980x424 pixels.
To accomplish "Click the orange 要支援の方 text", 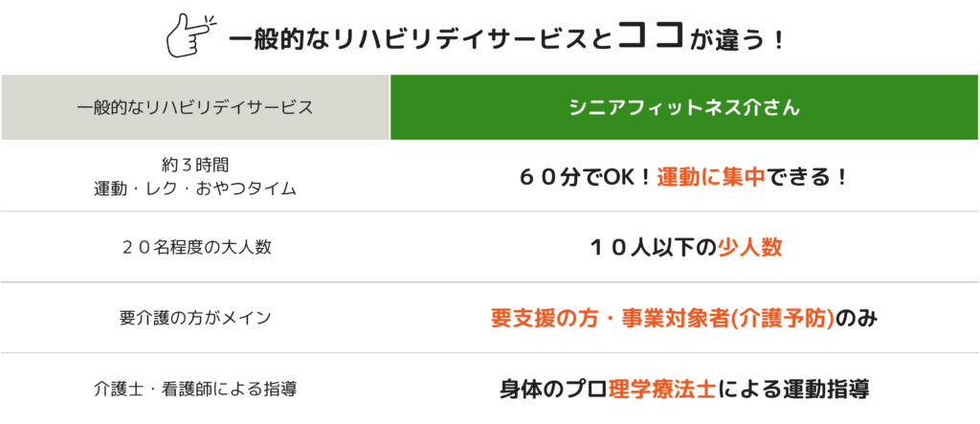I will point(542,318).
